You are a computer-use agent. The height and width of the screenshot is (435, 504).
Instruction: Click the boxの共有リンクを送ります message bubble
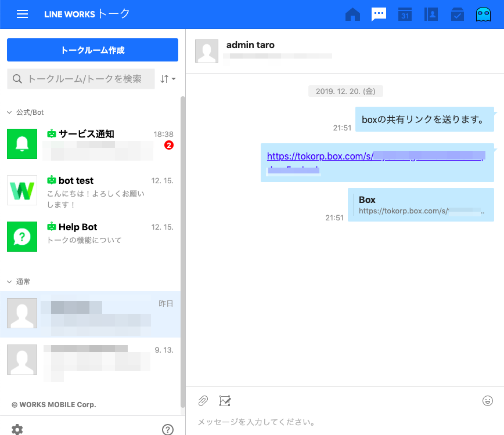[x=424, y=119]
